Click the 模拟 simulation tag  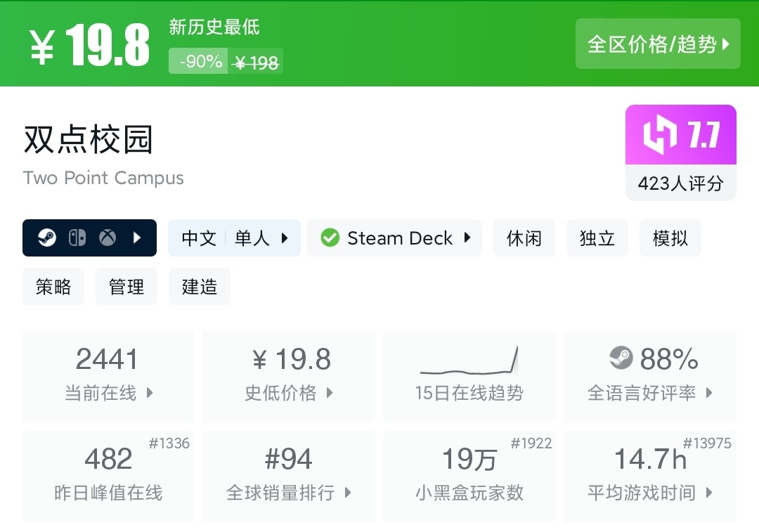(x=670, y=238)
